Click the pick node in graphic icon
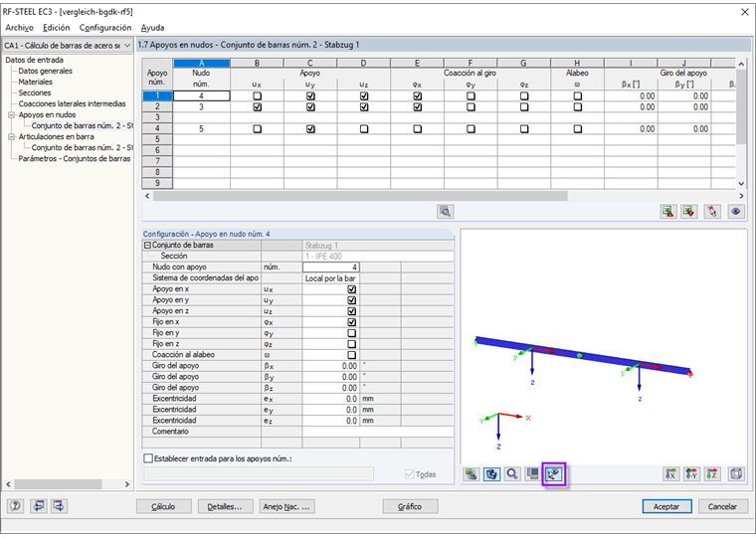 tap(712, 212)
